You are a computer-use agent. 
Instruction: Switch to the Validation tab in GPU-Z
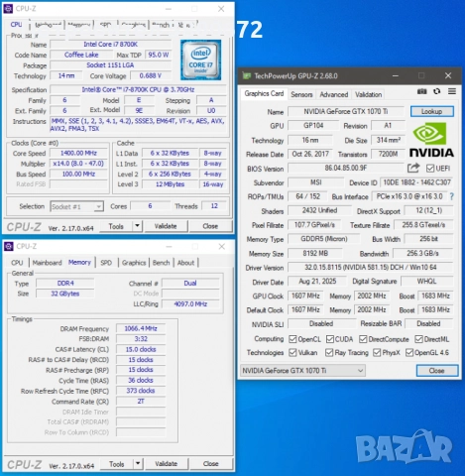click(368, 94)
